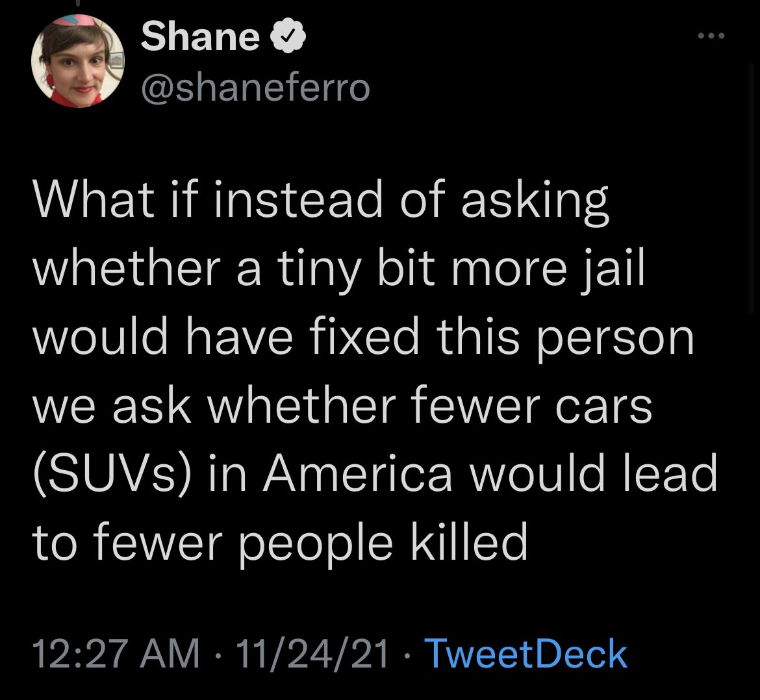This screenshot has width=760, height=700.
Task: Click the word 'killed' ending the tweet
Action: click(x=470, y=541)
